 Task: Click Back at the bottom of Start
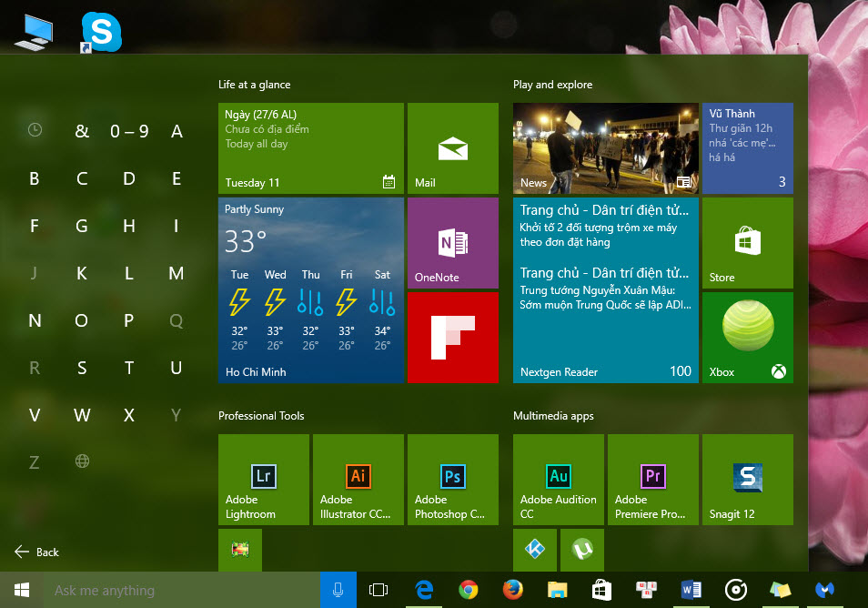[x=36, y=552]
